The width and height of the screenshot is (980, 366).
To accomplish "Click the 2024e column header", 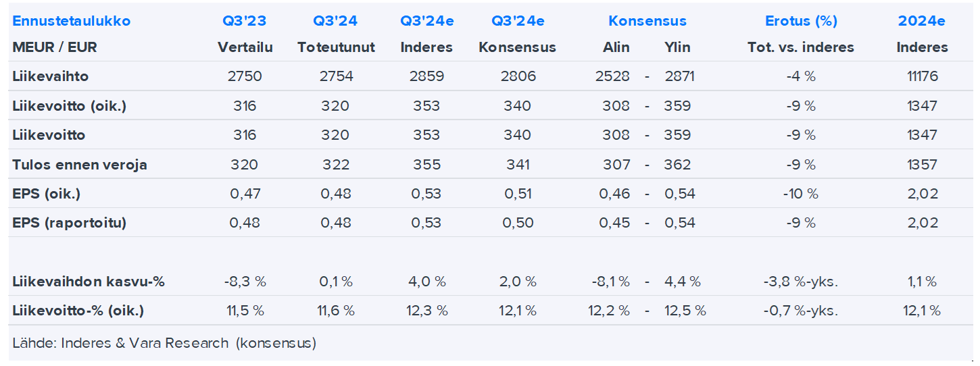I will click(921, 21).
